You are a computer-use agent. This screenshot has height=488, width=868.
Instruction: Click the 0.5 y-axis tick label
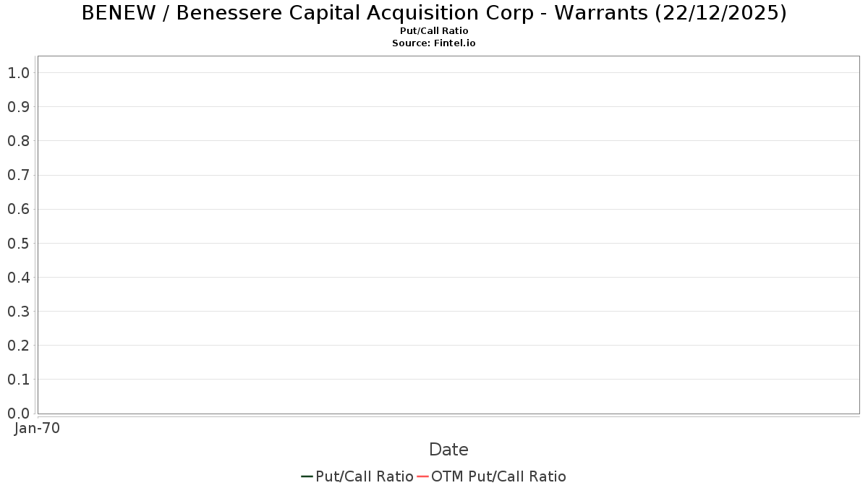click(x=18, y=244)
